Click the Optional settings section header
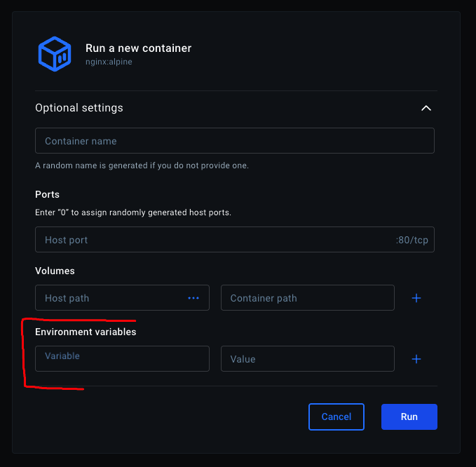 tap(79, 108)
